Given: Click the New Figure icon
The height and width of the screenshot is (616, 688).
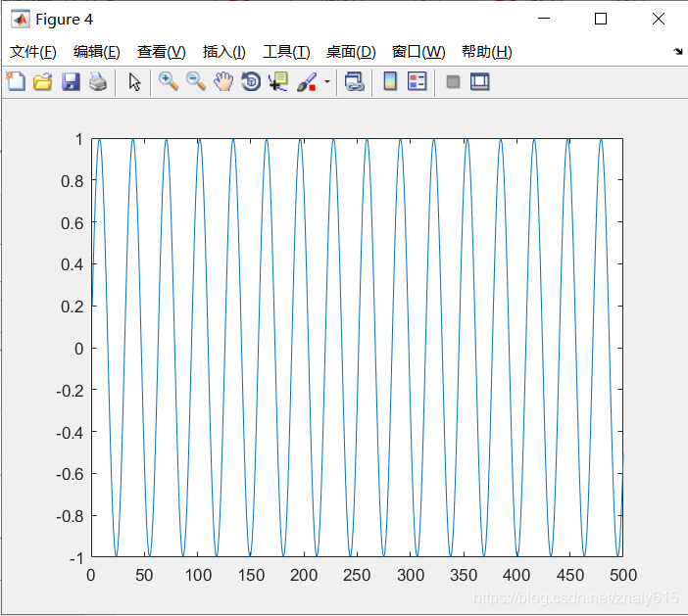Looking at the screenshot, I should coord(17,81).
